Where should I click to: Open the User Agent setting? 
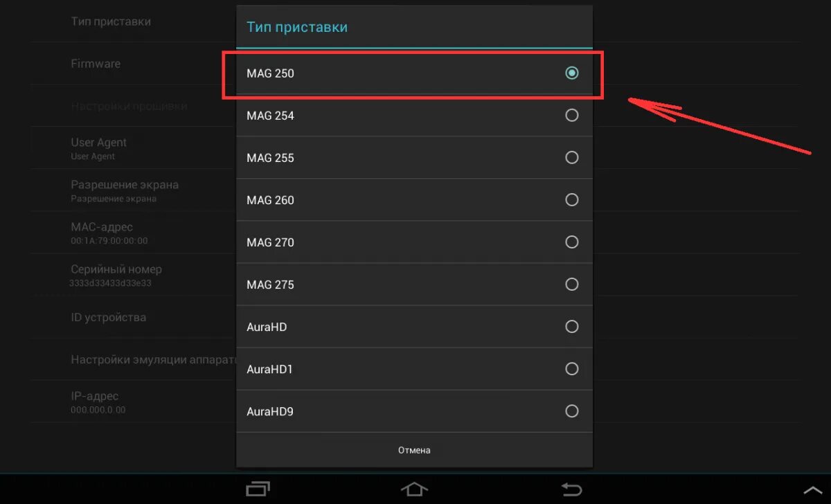click(98, 148)
